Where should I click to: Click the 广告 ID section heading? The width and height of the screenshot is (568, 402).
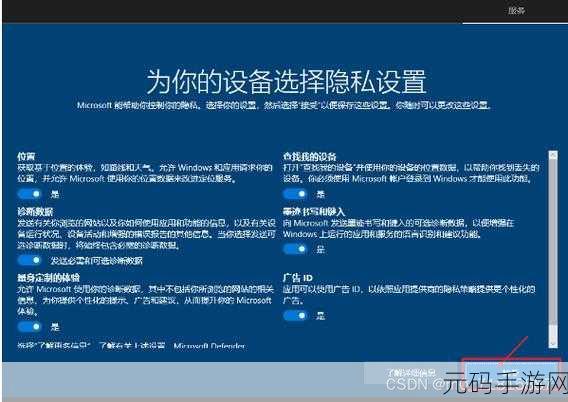(x=298, y=278)
